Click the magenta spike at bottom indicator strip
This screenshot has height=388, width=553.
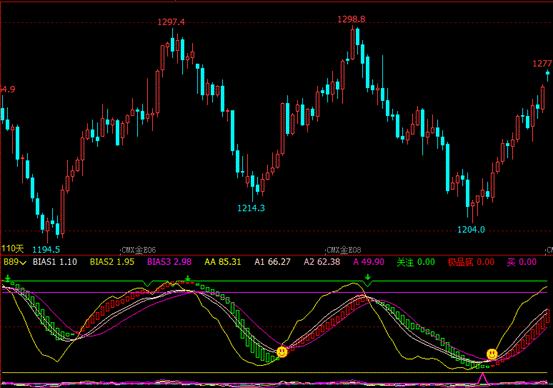(x=482, y=378)
